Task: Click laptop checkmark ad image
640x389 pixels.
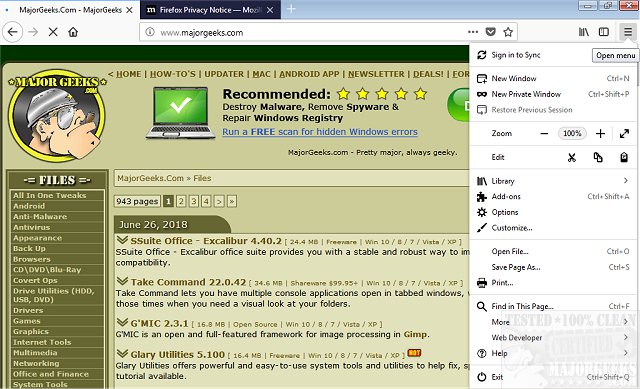Action: [180, 113]
